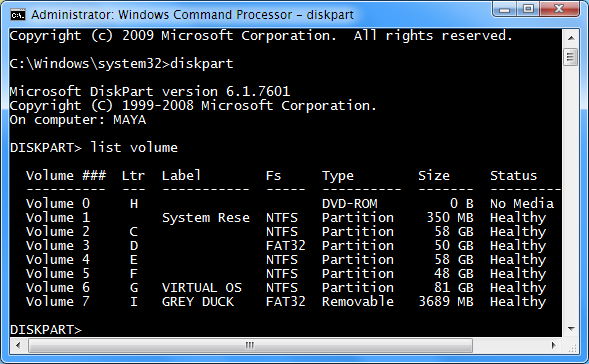The width and height of the screenshot is (589, 364).
Task: Click the GREY DUCK volume label
Action: pyautogui.click(x=198, y=302)
